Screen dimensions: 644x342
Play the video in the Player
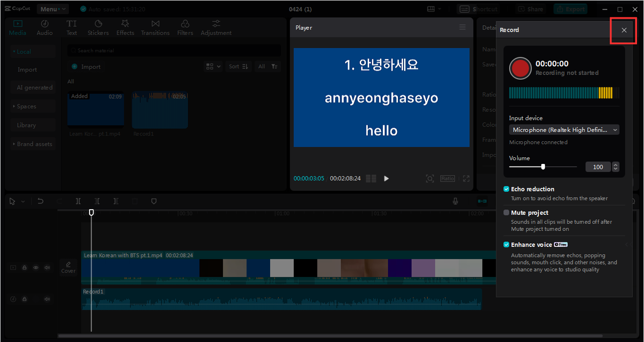pyautogui.click(x=386, y=179)
